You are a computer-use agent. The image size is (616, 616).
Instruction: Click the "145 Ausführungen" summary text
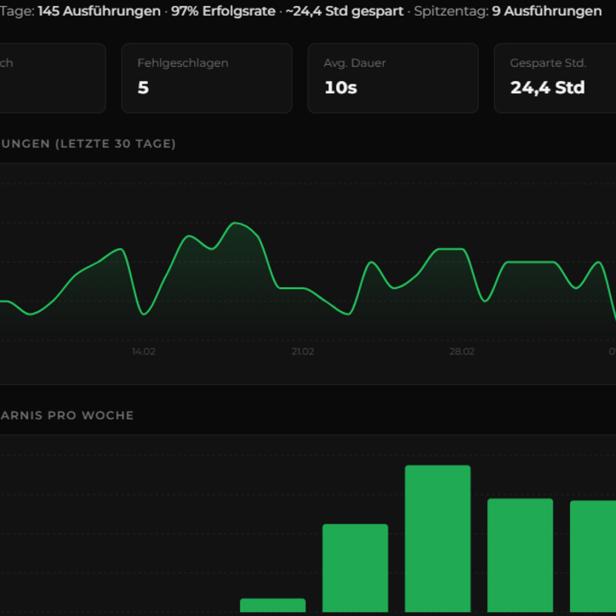(x=99, y=11)
